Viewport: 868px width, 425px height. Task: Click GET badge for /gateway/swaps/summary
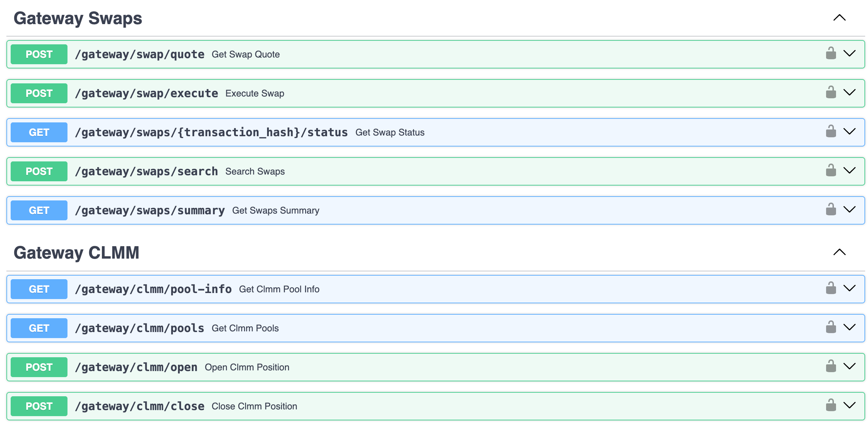pyautogui.click(x=39, y=210)
